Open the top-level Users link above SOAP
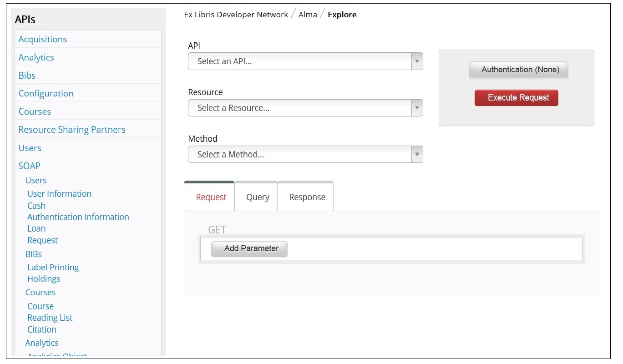The width and height of the screenshot is (623, 364). click(30, 148)
